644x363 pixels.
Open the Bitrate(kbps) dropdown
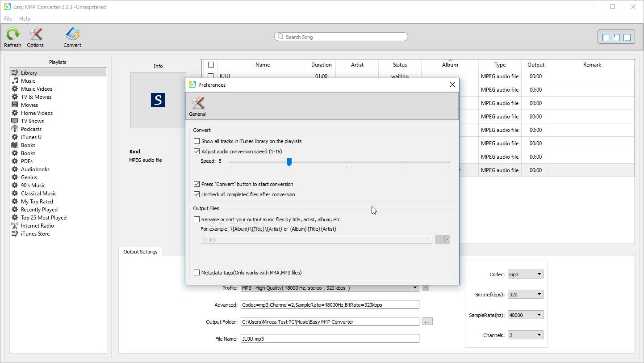[526, 295]
